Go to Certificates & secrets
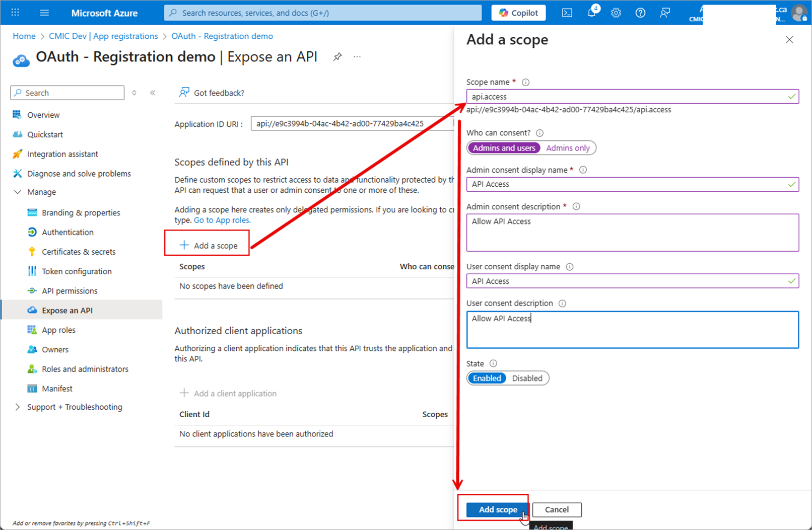Screen dimensions: 812x530 coord(79,252)
